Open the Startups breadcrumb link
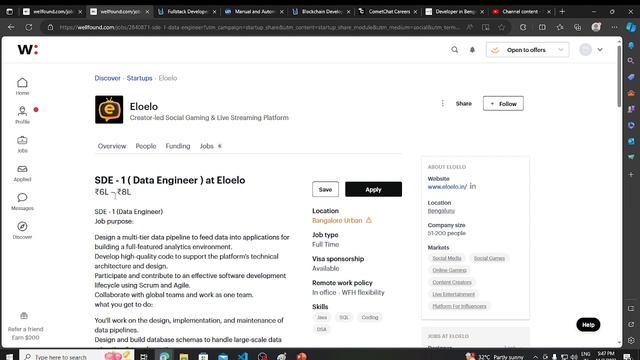 pos(139,78)
